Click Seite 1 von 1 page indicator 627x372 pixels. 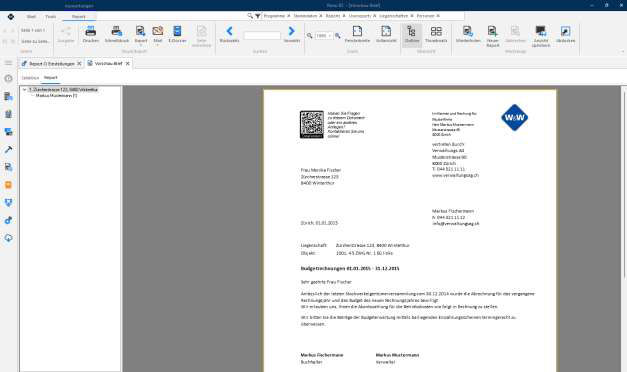[33, 30]
